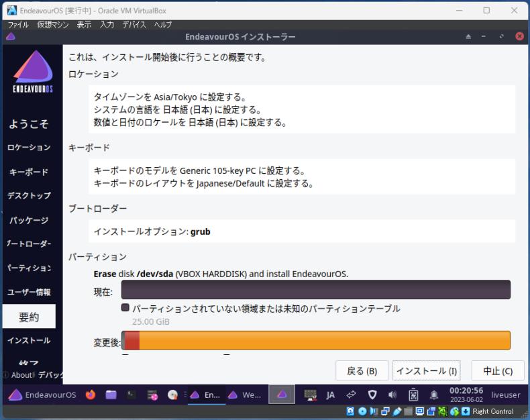Open the notification bell icon
Screen dimensions: 530x420
pyautogui.click(x=434, y=395)
